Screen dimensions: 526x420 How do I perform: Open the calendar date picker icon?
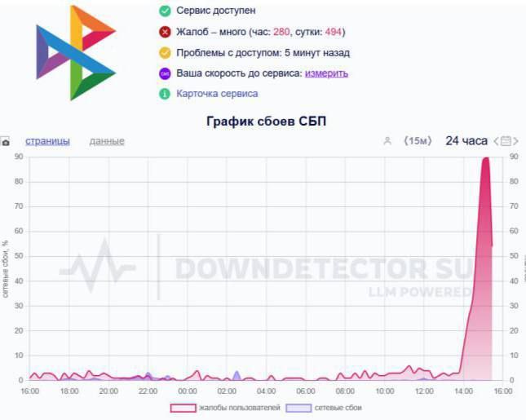(x=506, y=141)
